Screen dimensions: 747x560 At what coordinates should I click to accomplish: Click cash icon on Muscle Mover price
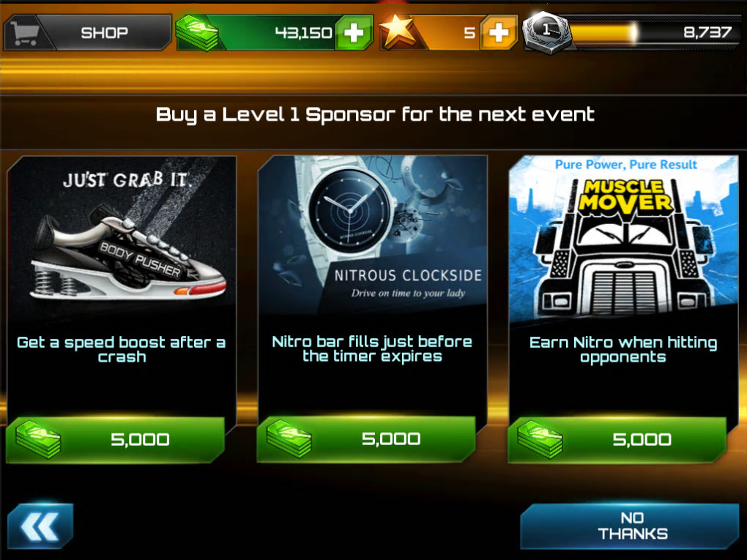540,439
